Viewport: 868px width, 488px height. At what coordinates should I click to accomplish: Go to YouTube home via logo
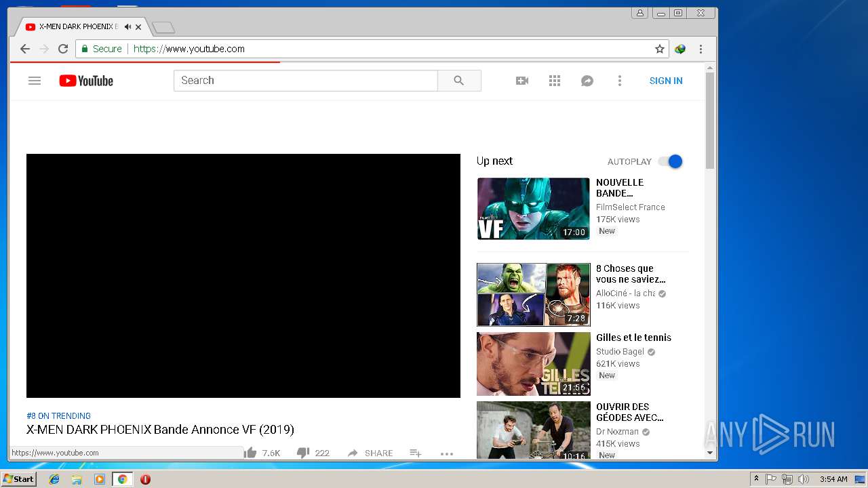86,81
